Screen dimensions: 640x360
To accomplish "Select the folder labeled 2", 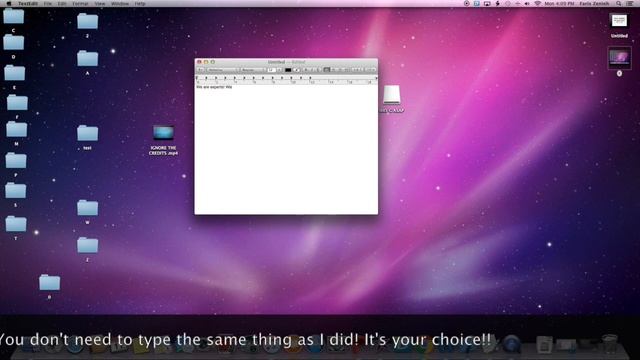I will 87,21.
